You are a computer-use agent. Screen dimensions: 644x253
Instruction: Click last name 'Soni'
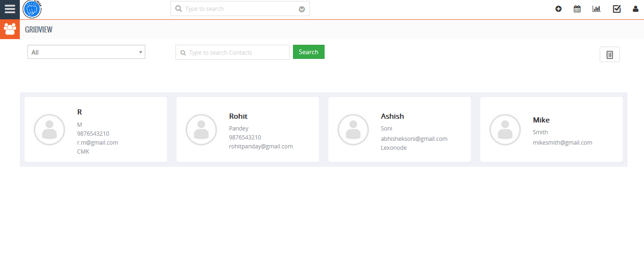click(386, 129)
